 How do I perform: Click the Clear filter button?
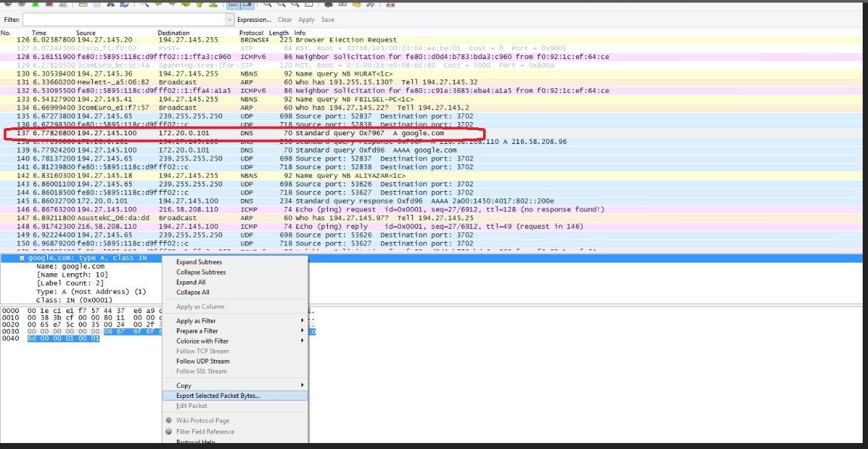(x=285, y=20)
